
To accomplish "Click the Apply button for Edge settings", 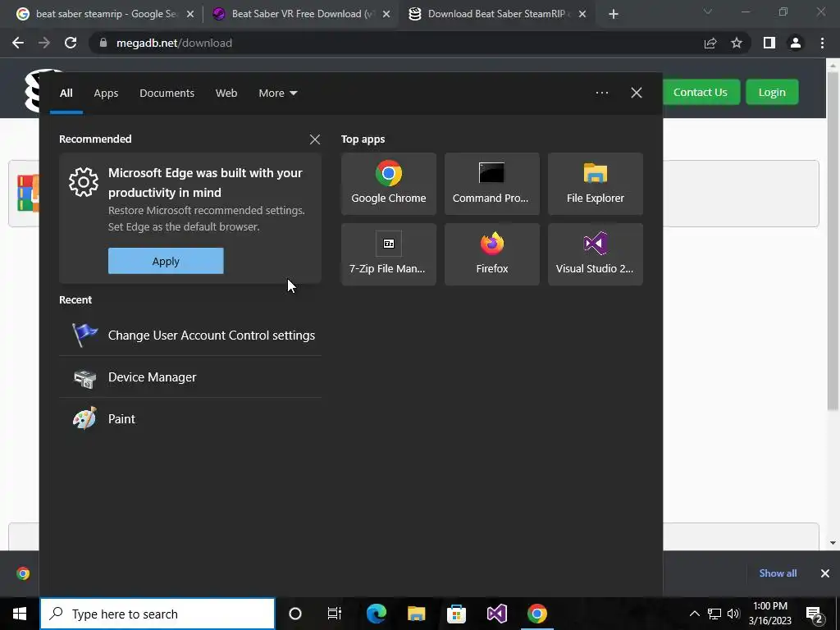I will click(x=166, y=261).
